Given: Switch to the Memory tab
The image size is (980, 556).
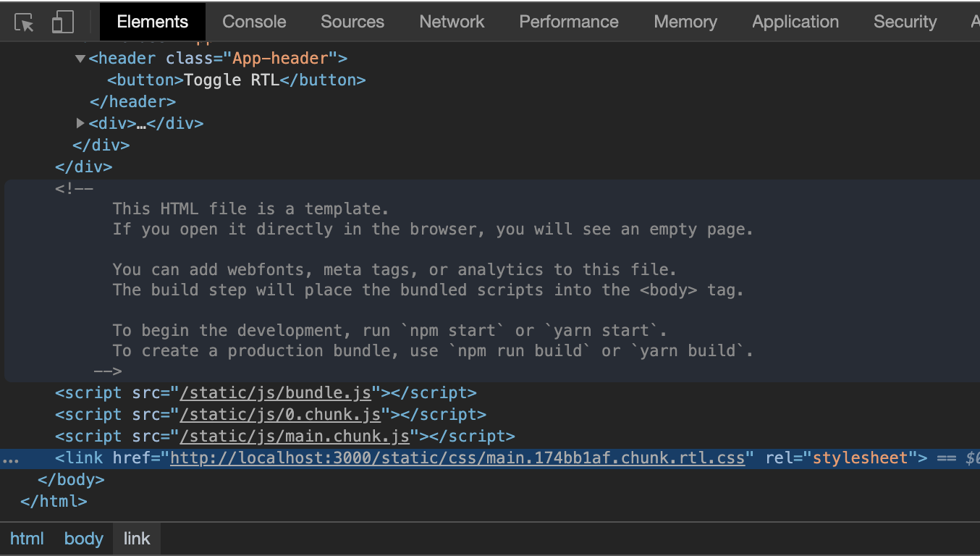Looking at the screenshot, I should (685, 22).
